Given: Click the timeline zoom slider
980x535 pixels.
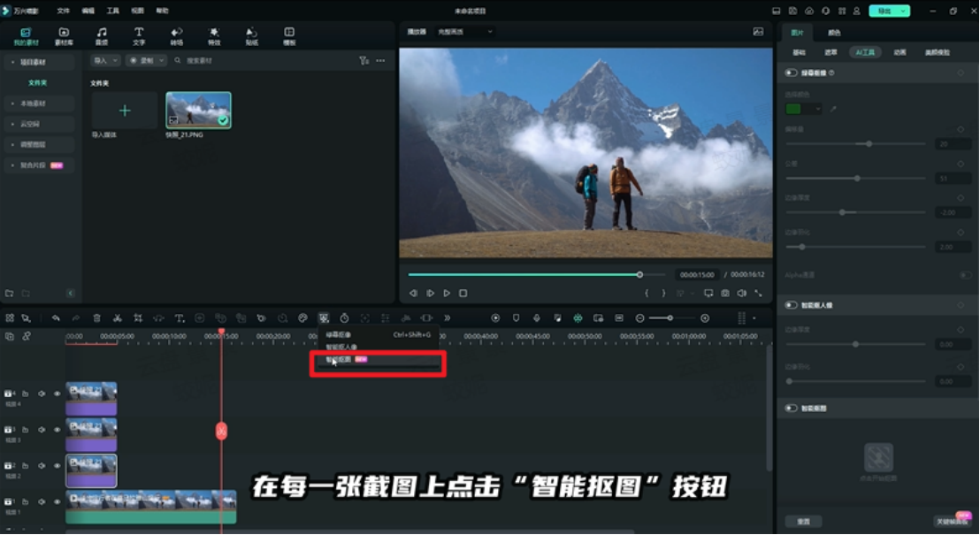Looking at the screenshot, I should pos(670,318).
